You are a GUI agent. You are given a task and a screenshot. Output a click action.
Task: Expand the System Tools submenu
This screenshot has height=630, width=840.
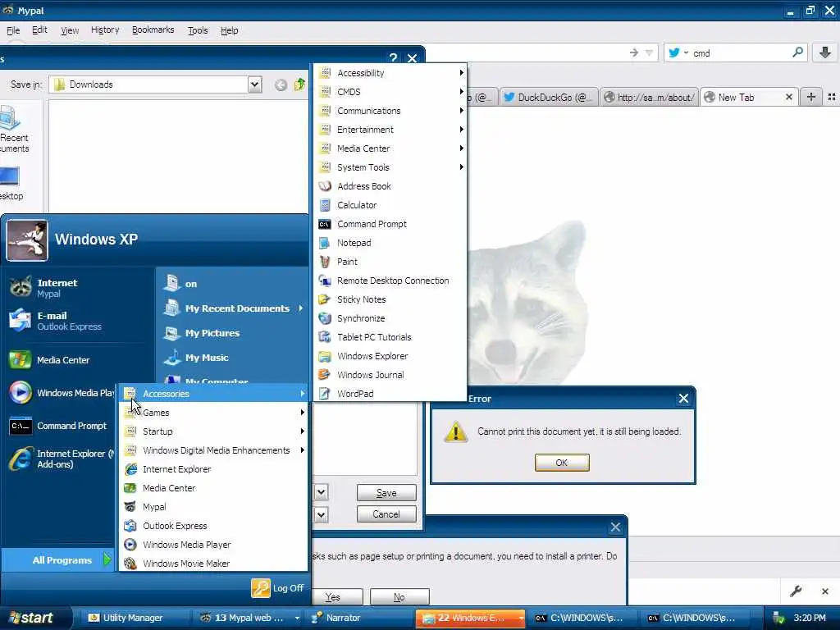[390, 167]
